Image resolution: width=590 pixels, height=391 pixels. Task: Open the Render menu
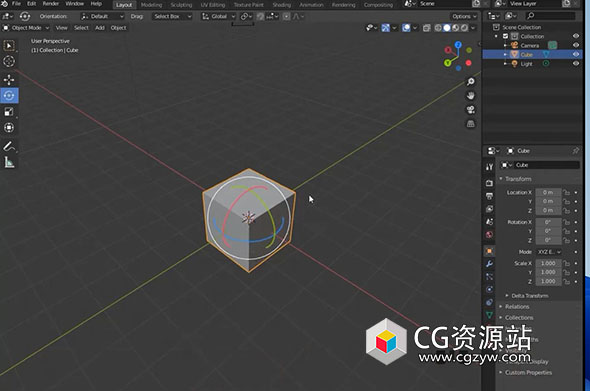[x=51, y=4]
